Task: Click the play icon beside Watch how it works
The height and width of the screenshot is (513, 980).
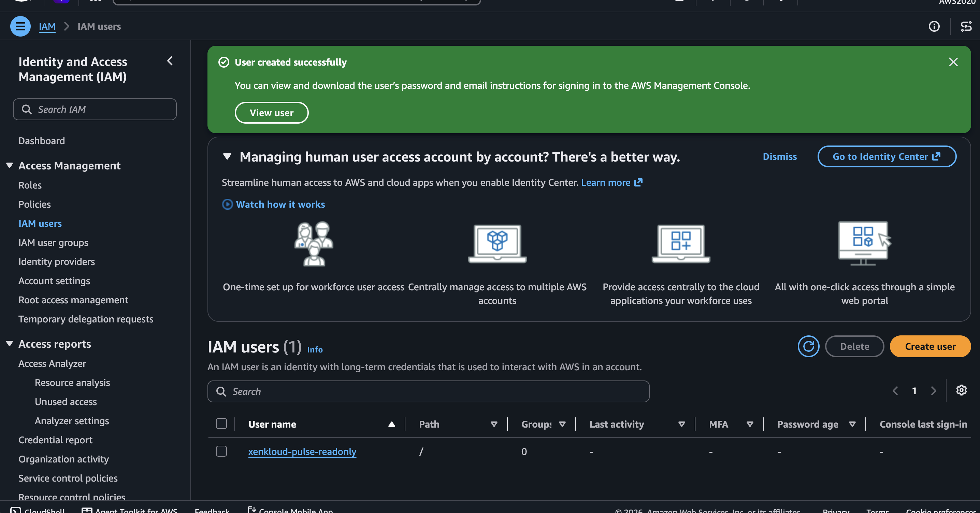Action: [x=227, y=205]
